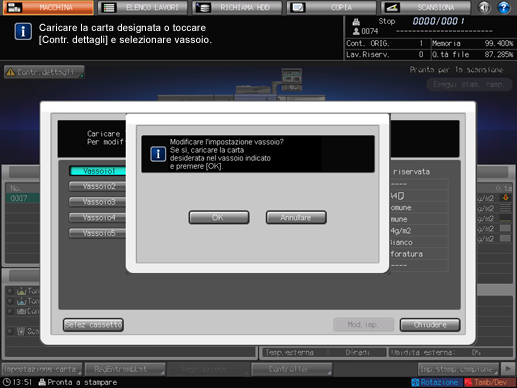Select Vassoio3 tray button
The height and width of the screenshot is (388, 517).
[98, 202]
